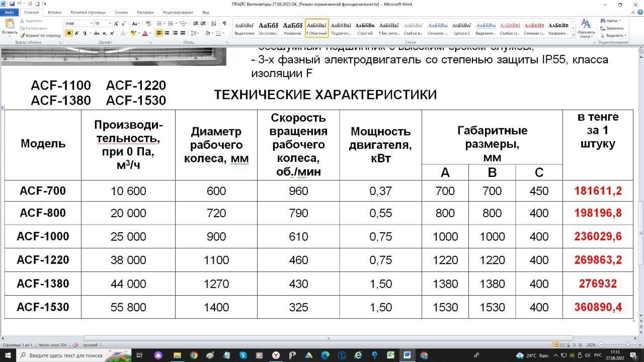
Task: Apply the Заголово... heading style
Action: coord(268,28)
